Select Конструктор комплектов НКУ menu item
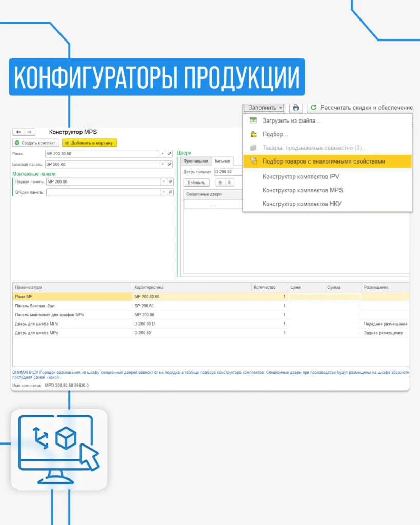Screen dimensions: 420x525 [x=302, y=204]
